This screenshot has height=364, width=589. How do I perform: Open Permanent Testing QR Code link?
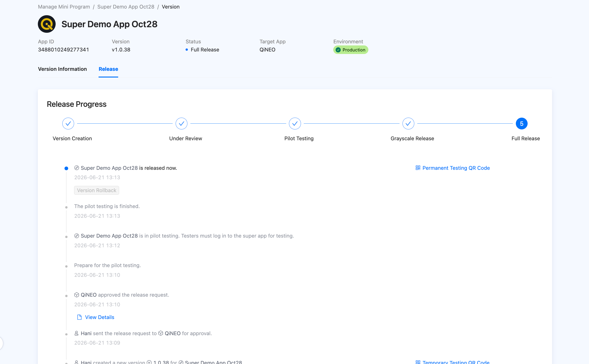tap(456, 168)
